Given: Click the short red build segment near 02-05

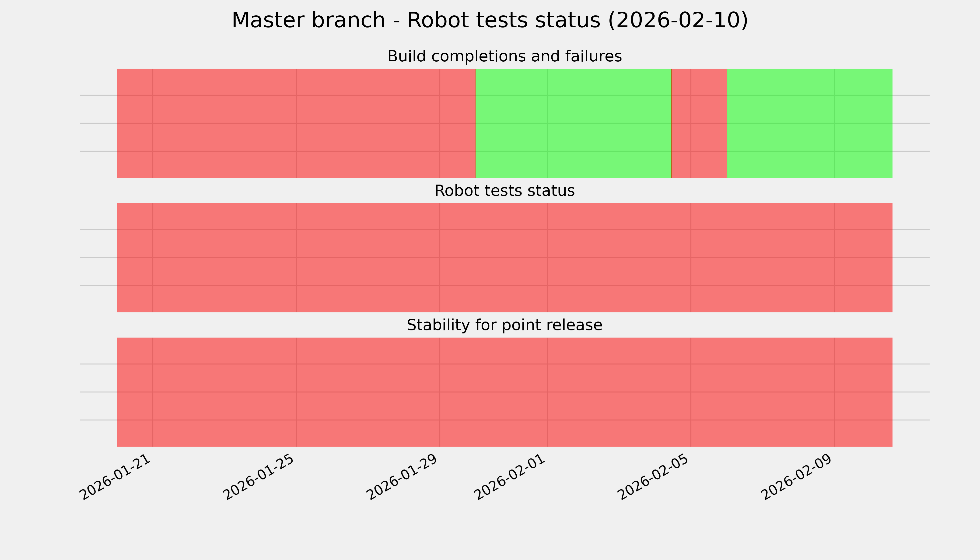Looking at the screenshot, I should coord(699,123).
